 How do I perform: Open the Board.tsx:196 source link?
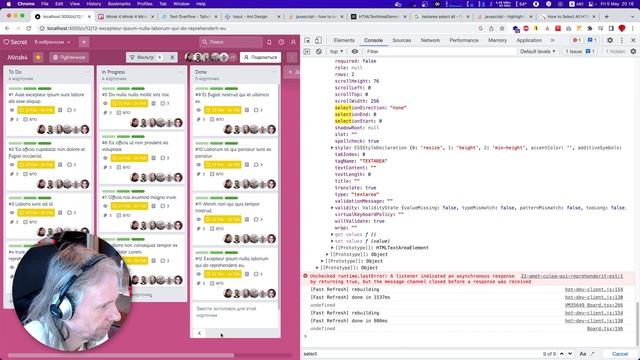[x=605, y=329]
